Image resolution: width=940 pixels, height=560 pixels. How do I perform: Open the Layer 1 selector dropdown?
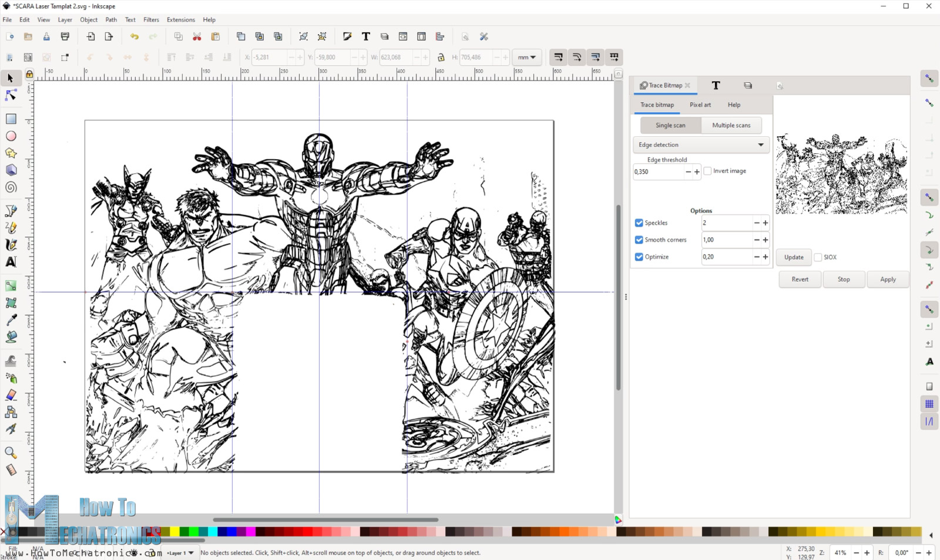pyautogui.click(x=180, y=553)
